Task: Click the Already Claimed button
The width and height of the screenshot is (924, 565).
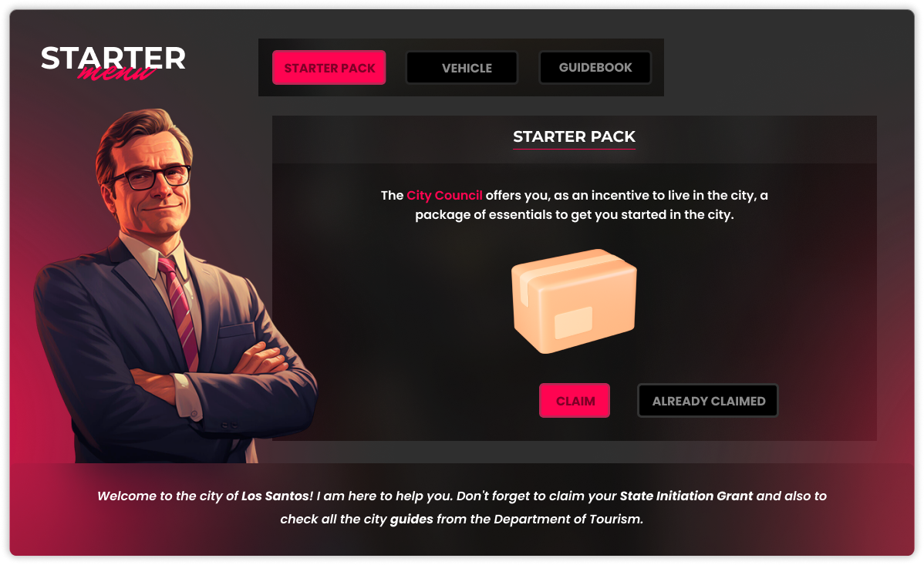Action: (x=708, y=401)
